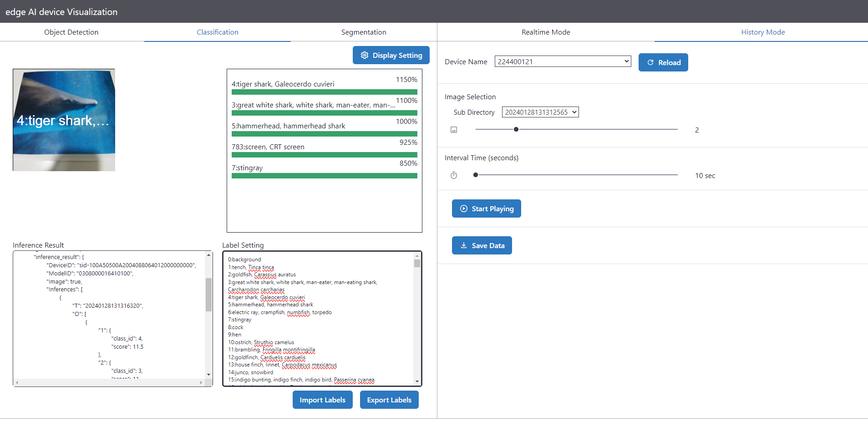Viewport: 868px width, 422px height.
Task: Click the 'edge AI device Visualization' title
Action: click(61, 12)
